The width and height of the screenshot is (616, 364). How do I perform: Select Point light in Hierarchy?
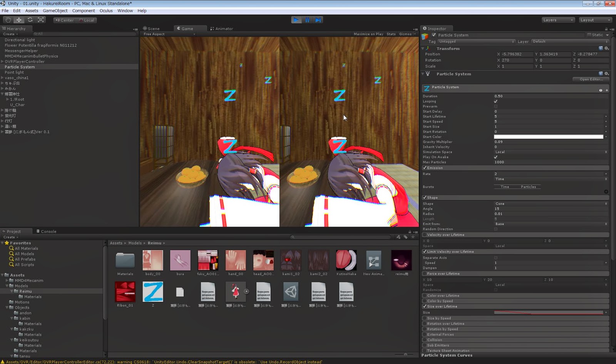tap(14, 72)
